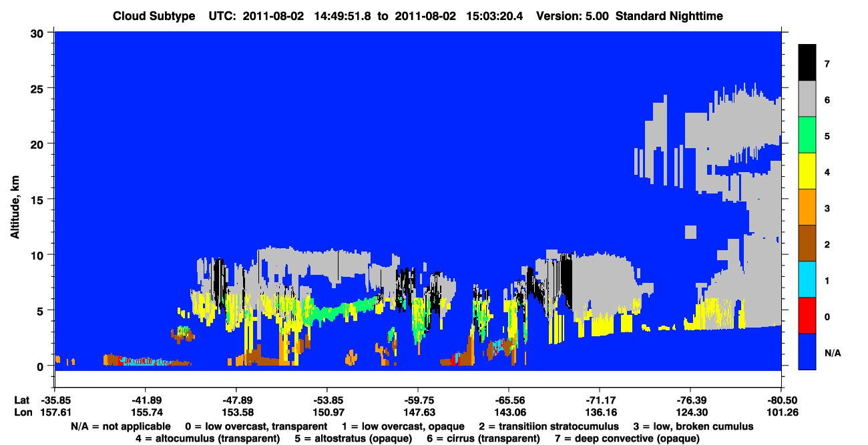Viewport: 868px width, 445px height.
Task: Click legend text '2 = transitiion stratocumulus'
Action: 549,426
